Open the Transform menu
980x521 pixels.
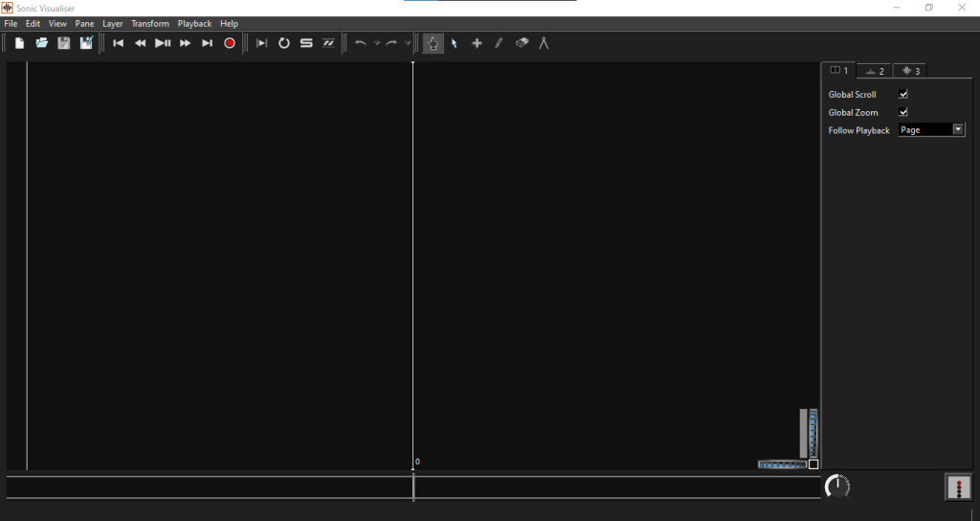[150, 24]
